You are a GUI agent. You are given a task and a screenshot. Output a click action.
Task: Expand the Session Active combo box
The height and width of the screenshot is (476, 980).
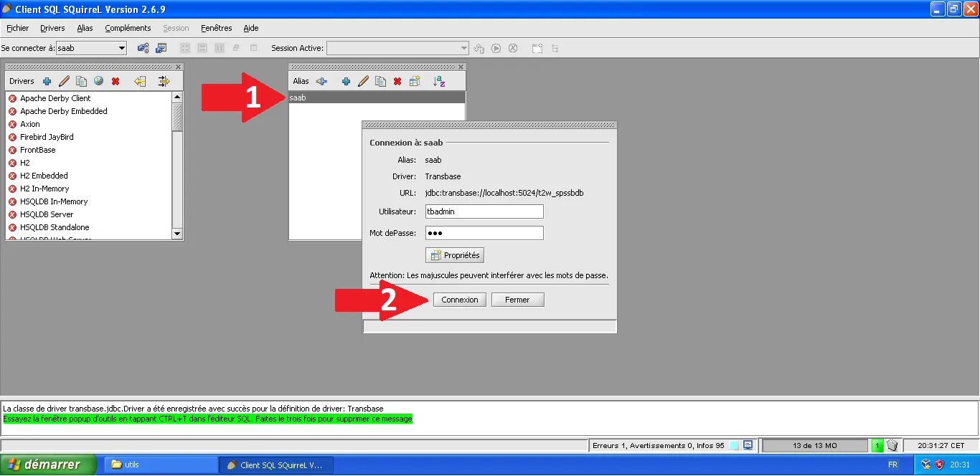click(463, 48)
